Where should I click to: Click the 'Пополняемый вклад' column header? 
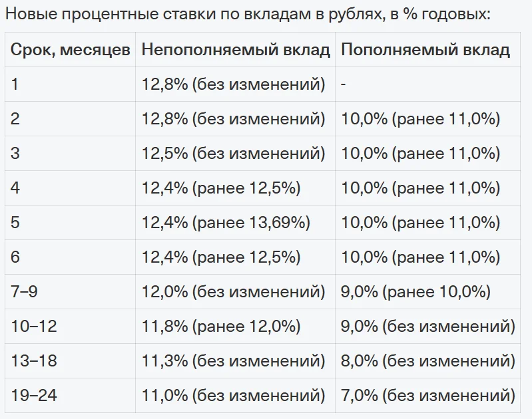coord(427,50)
